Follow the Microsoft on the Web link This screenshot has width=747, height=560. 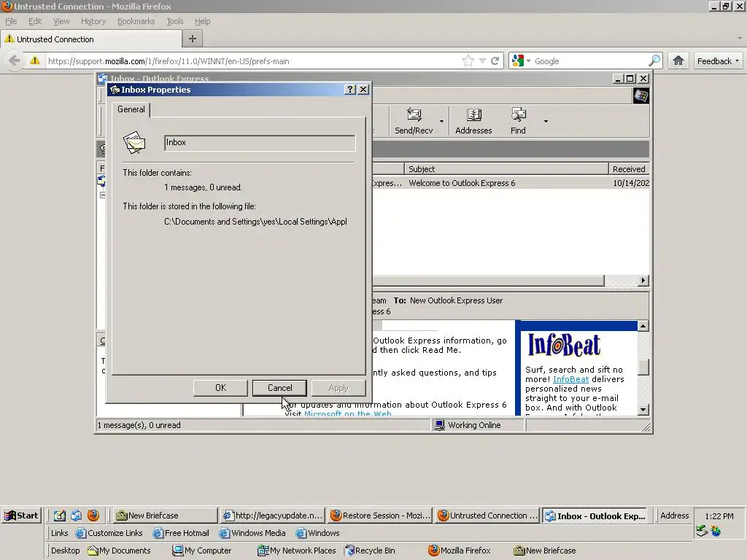point(348,413)
